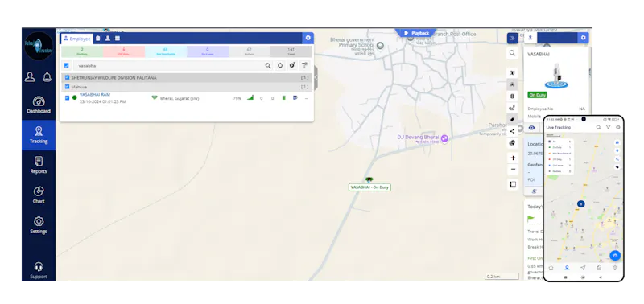Screen dimensions: 644x304
Task: Open the clipboard tab next to Employee
Action: pyautogui.click(x=98, y=39)
